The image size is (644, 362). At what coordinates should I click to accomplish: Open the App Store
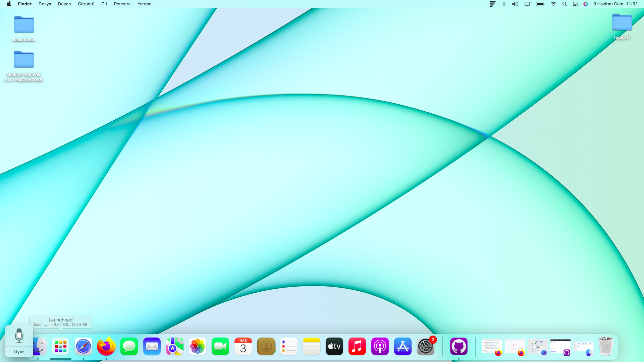(403, 347)
